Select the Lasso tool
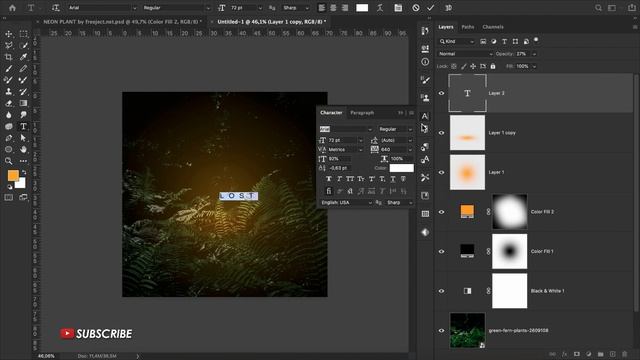Image resolution: width=640 pixels, height=360 pixels. click(x=9, y=45)
